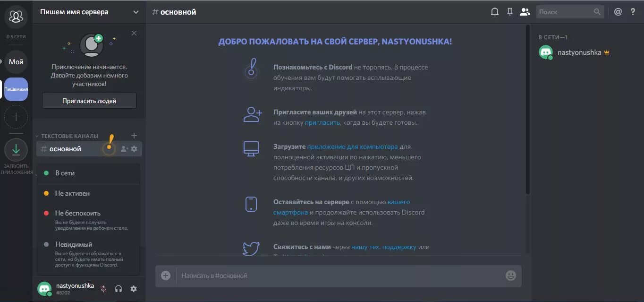The image size is (644, 302).
Task: Open recent mentions @ icon
Action: click(x=618, y=12)
